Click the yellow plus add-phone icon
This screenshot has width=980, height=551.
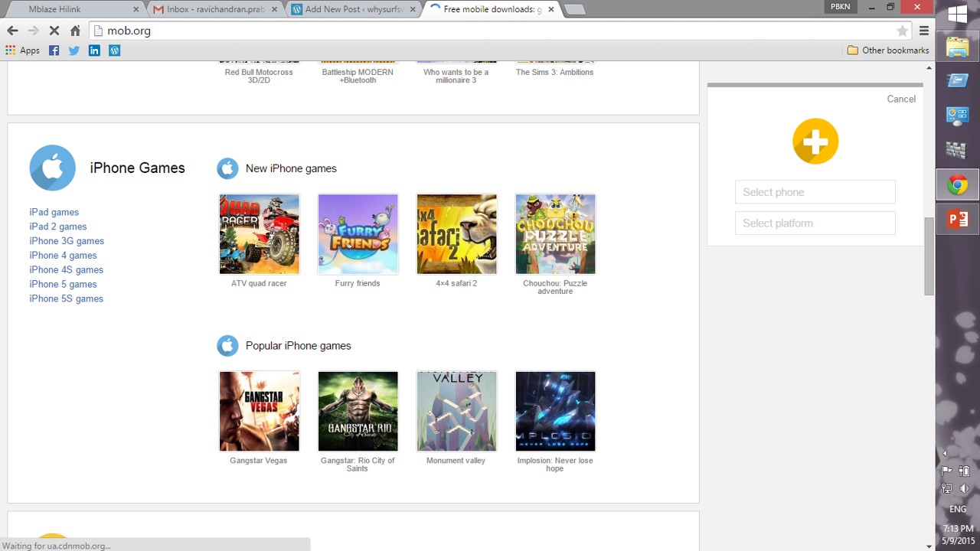click(x=815, y=142)
